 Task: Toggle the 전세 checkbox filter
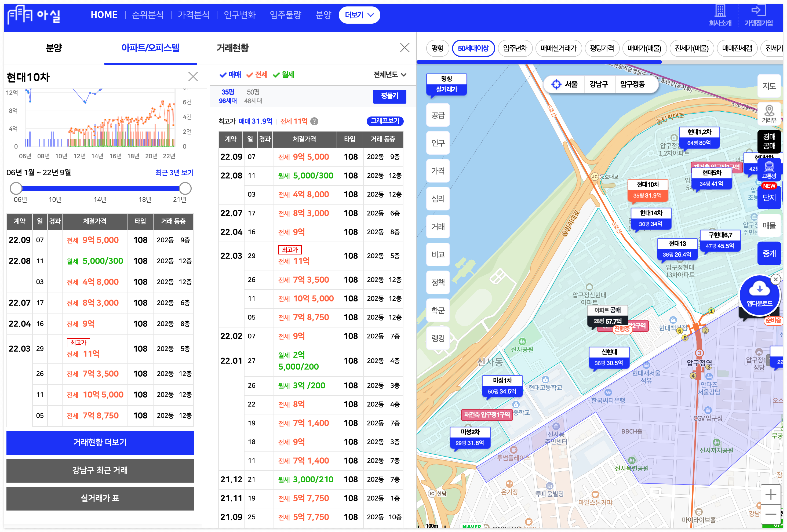point(257,75)
